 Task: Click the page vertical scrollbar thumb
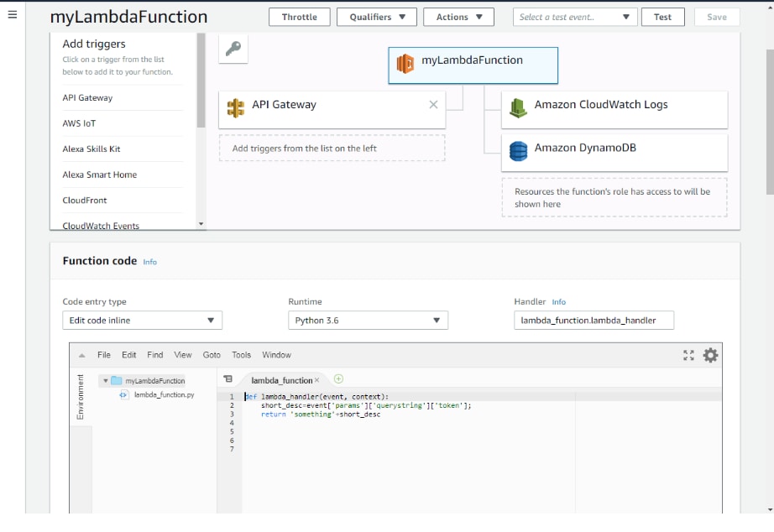click(x=770, y=122)
